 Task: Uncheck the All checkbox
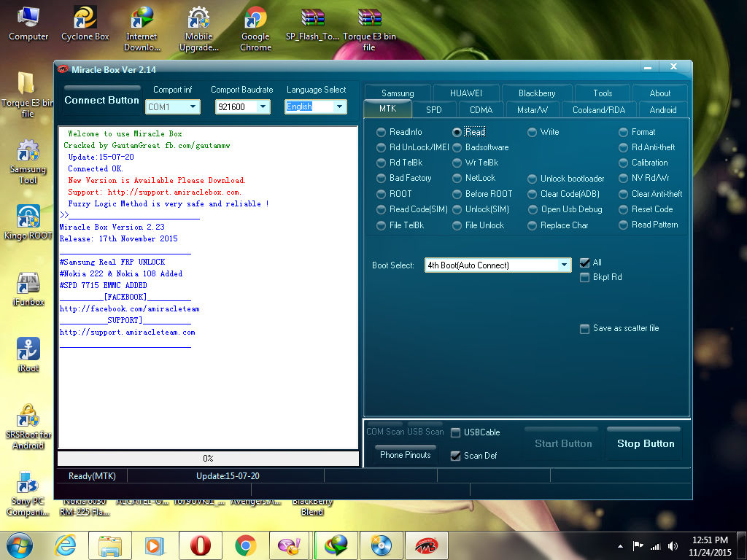tap(584, 262)
